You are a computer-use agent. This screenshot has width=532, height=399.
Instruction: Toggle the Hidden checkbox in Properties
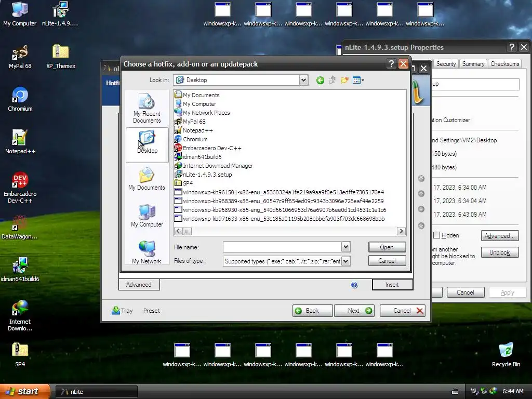coord(437,235)
